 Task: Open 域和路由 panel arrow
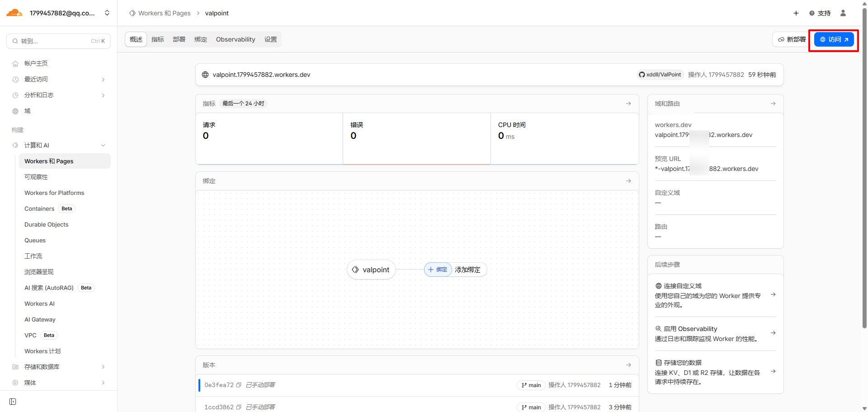773,104
